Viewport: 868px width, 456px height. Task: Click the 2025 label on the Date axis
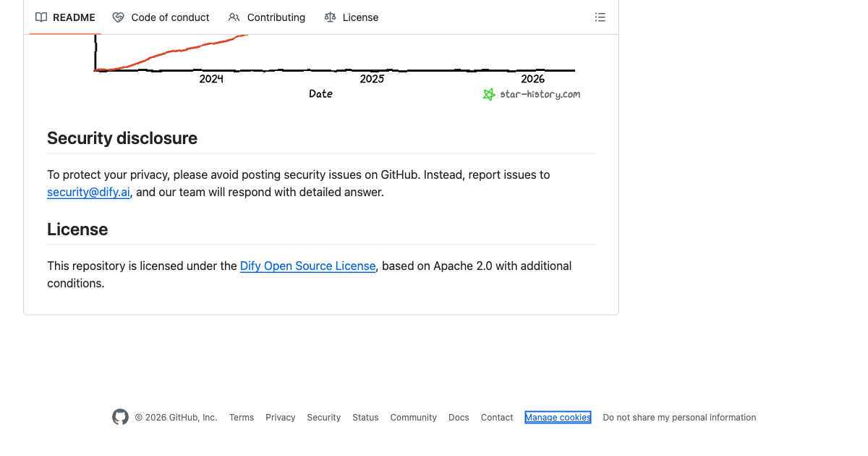371,79
